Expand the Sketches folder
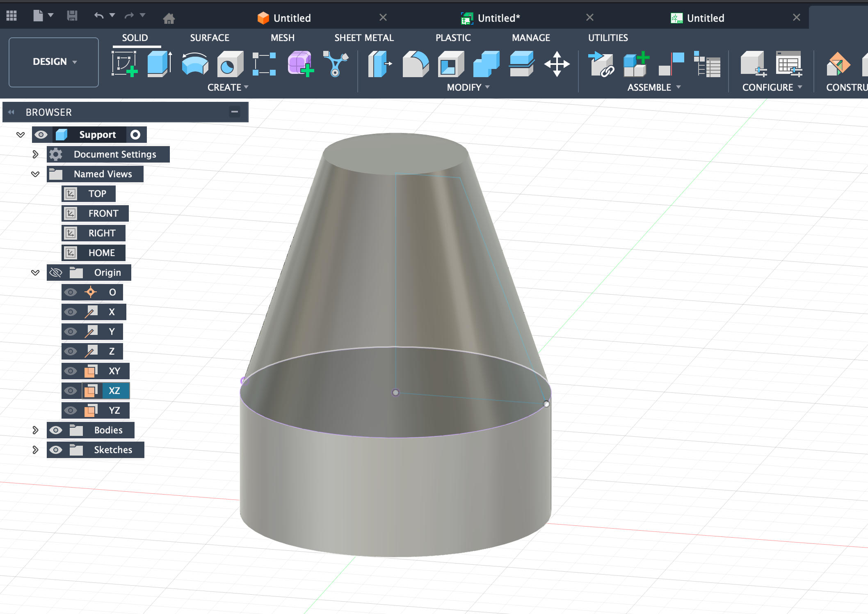868x614 pixels. (35, 450)
